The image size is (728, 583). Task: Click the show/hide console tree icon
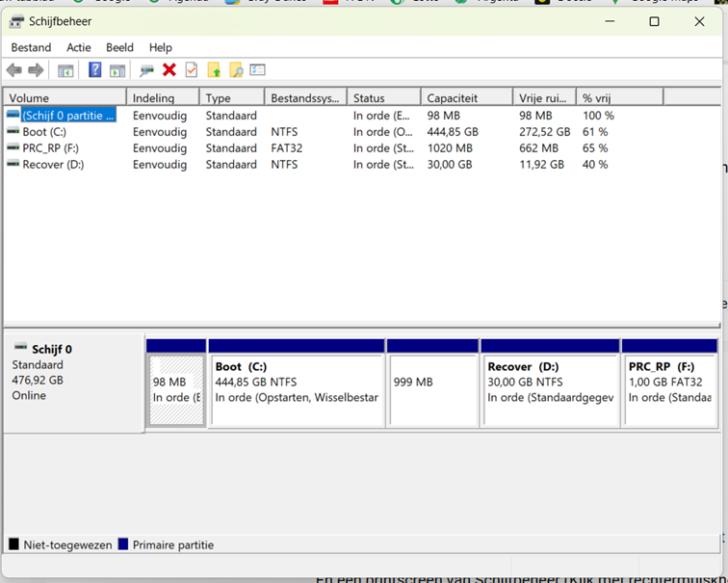tap(65, 70)
